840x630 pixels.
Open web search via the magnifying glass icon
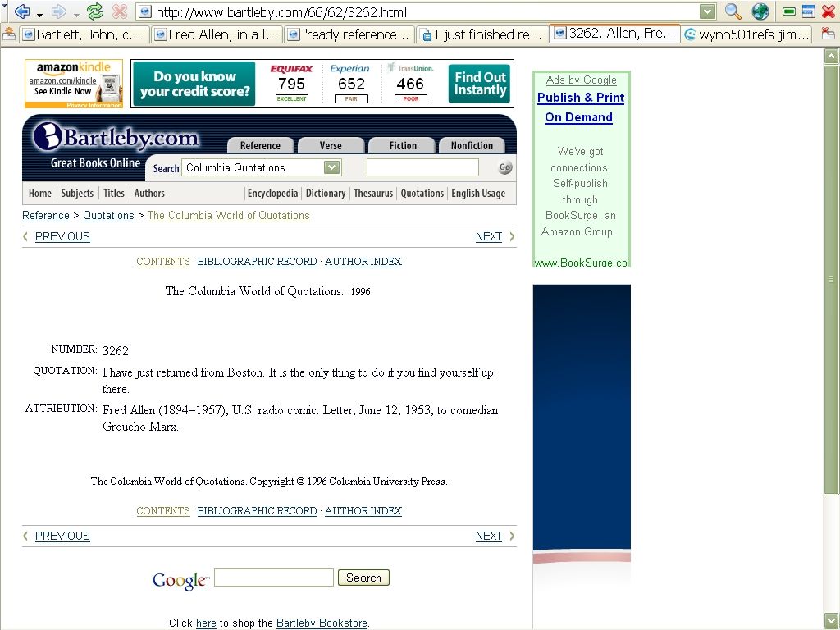click(x=733, y=11)
